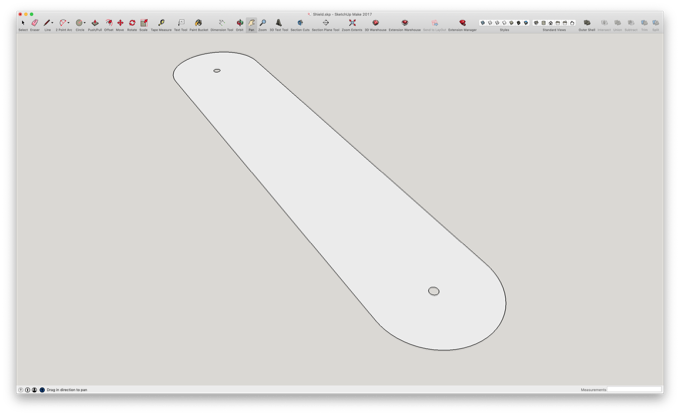Set Iso view, first Standard Views icon
Screen dimensions: 680x415
click(536, 23)
